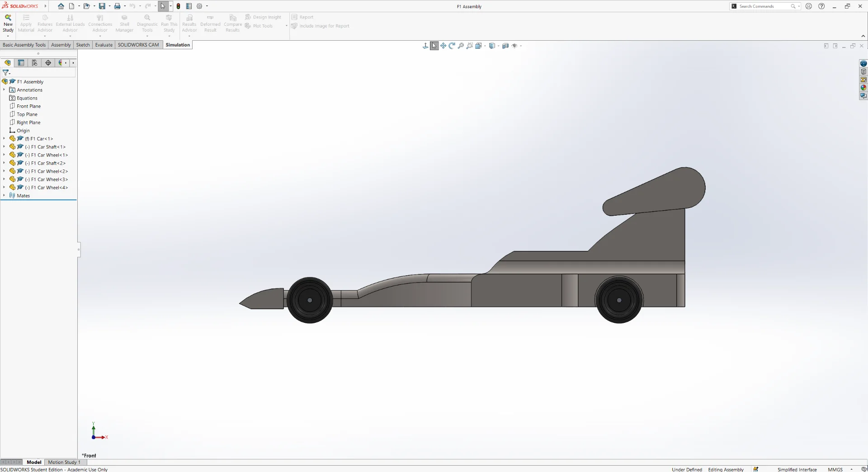Image resolution: width=868 pixels, height=472 pixels.
Task: Expand the F1 Car Wheel<3> node
Action: pyautogui.click(x=4, y=179)
